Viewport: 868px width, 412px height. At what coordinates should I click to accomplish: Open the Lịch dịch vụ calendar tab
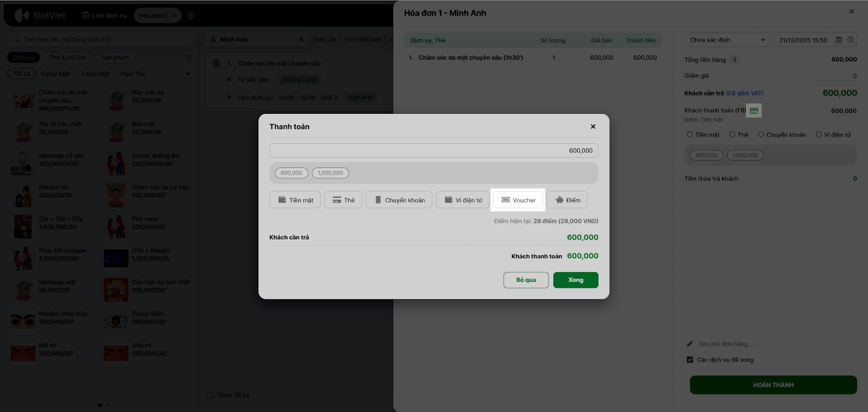pos(104,15)
